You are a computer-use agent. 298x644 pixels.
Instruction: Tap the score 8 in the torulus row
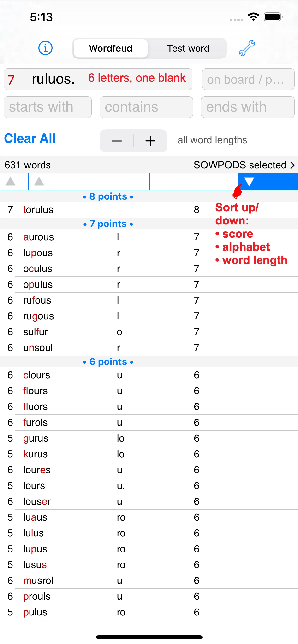pos(197,210)
